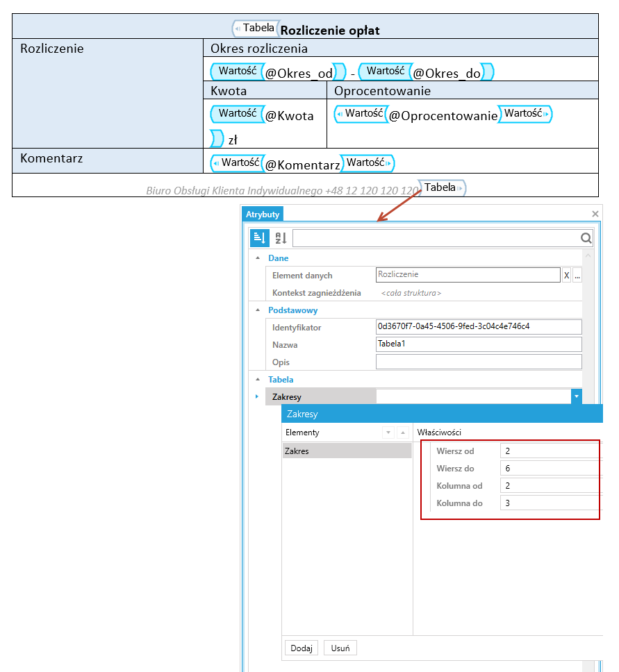Switch to categorized property sorting
The width and height of the screenshot is (619, 672).
(x=260, y=238)
